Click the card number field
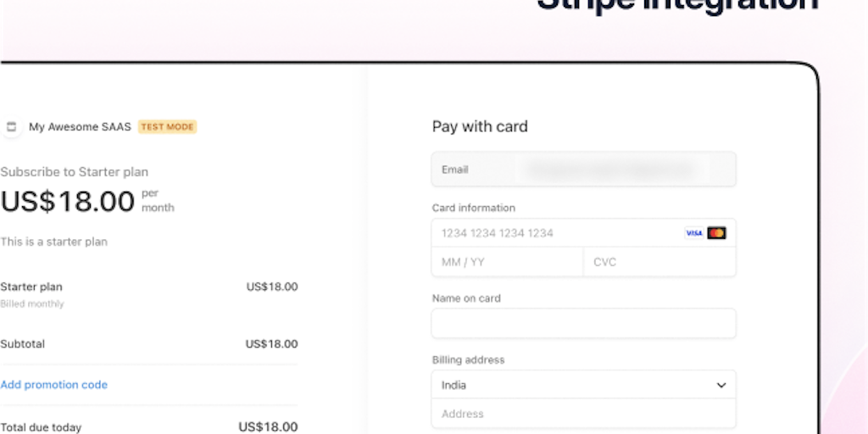Image resolution: width=868 pixels, height=434 pixels. pyautogui.click(x=551, y=233)
